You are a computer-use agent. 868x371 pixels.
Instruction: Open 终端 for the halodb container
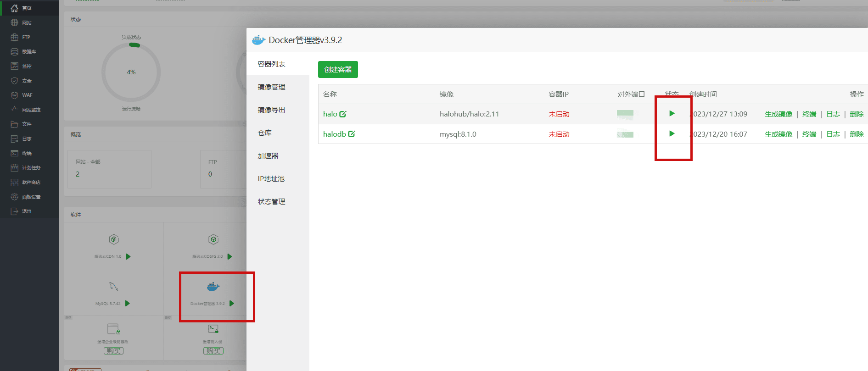[x=809, y=134]
